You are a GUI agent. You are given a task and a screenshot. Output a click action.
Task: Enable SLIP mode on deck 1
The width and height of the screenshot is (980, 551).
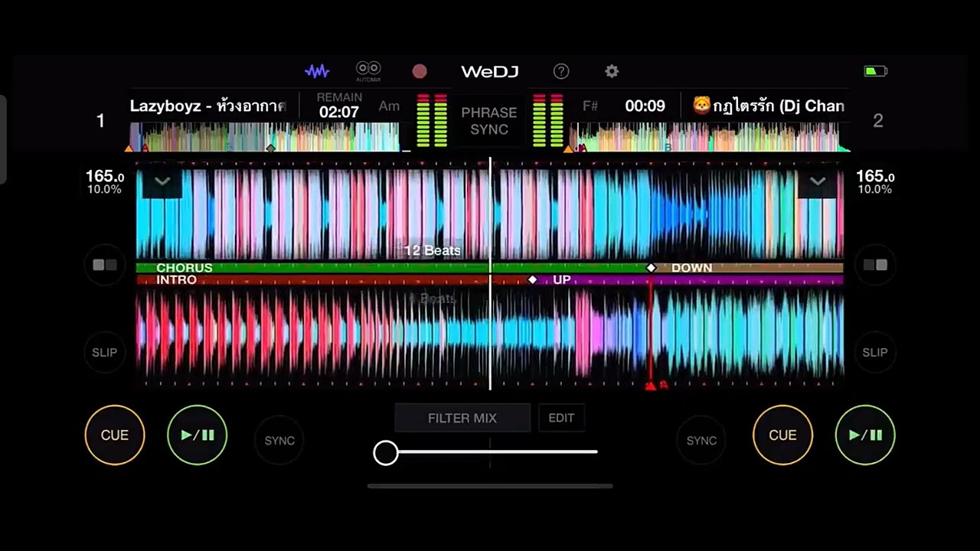click(105, 352)
